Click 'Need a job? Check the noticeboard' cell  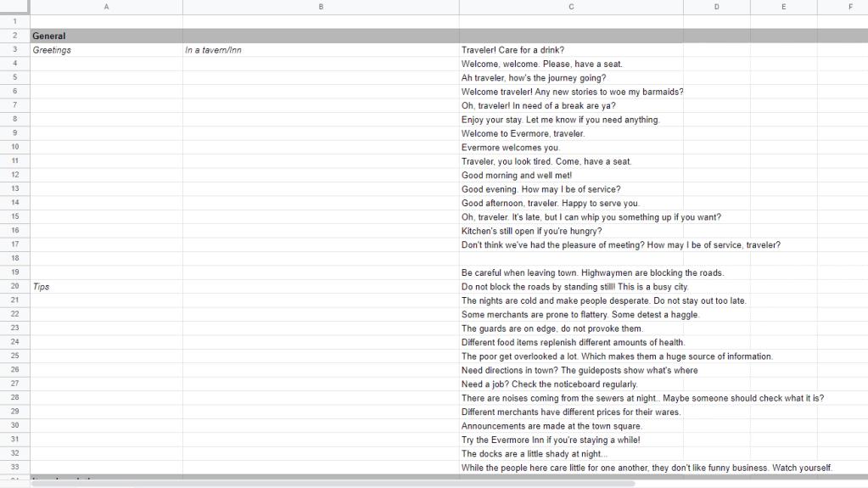click(x=571, y=384)
